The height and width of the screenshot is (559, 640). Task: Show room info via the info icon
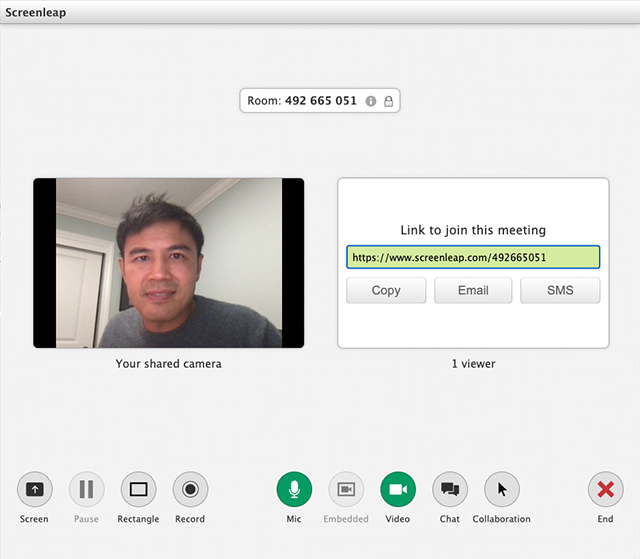coord(371,101)
